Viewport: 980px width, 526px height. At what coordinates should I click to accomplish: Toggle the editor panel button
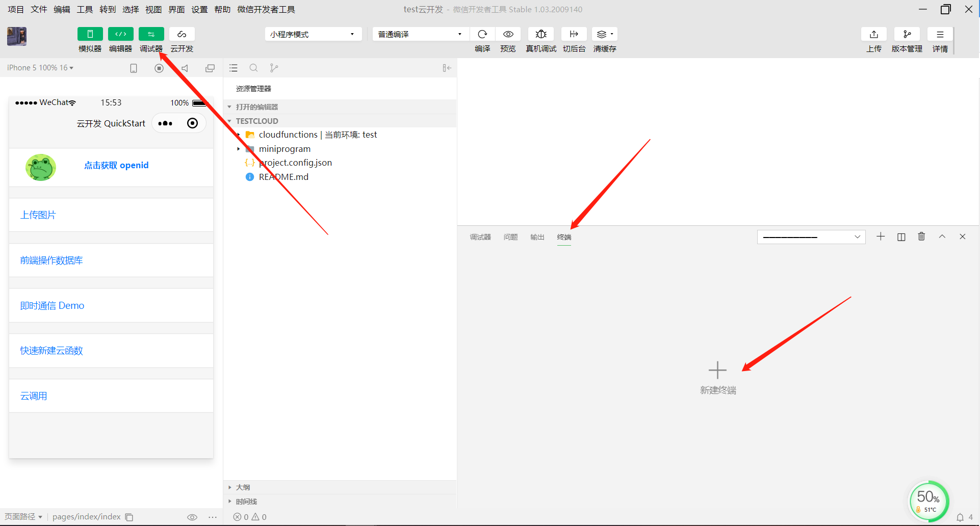click(x=120, y=34)
